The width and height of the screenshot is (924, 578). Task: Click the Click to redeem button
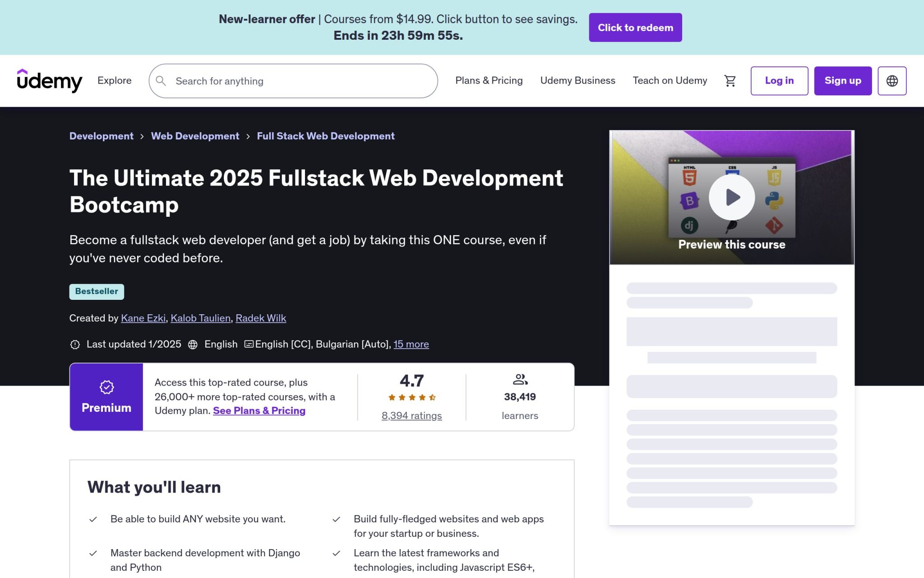[x=635, y=28]
